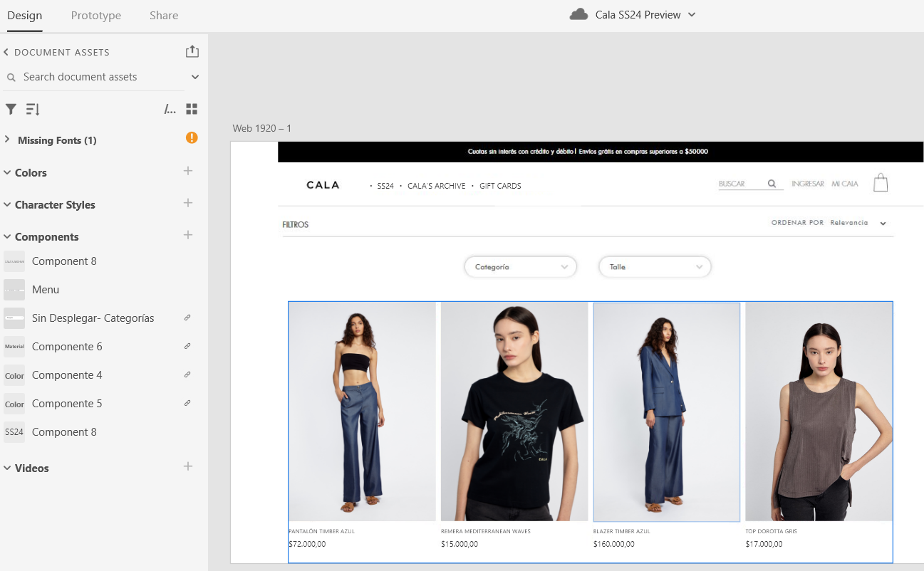The width and height of the screenshot is (924, 571).
Task: Add a new component with plus icon
Action: 188,235
